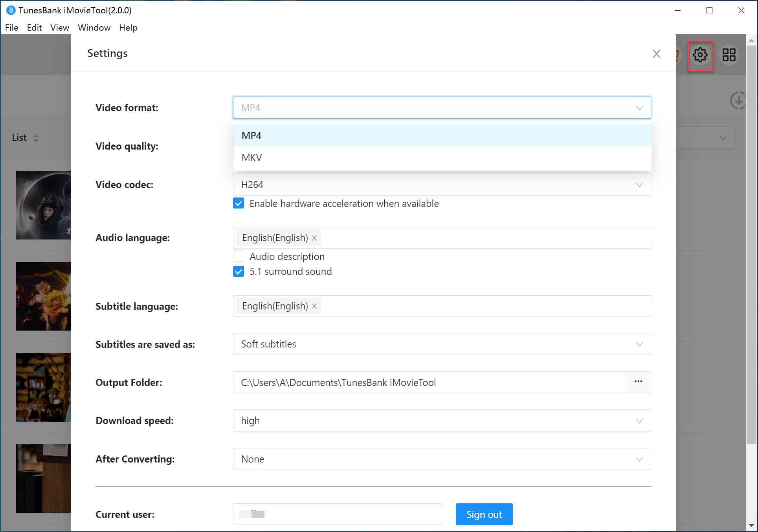The width and height of the screenshot is (758, 532).
Task: Toggle hardware acceleration checkbox off
Action: [x=239, y=204]
